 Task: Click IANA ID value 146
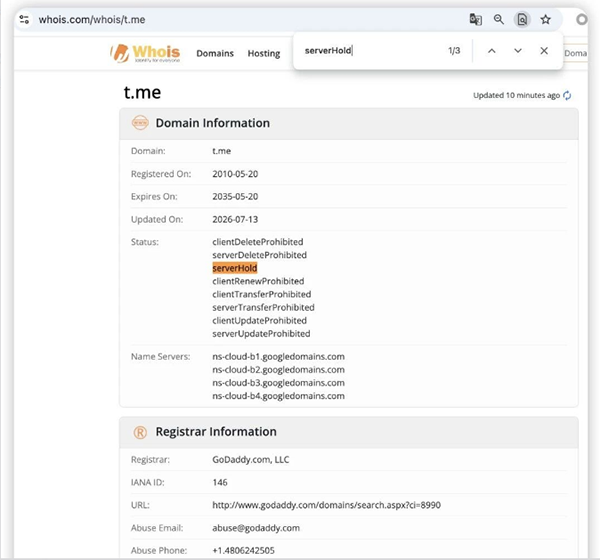click(x=220, y=482)
